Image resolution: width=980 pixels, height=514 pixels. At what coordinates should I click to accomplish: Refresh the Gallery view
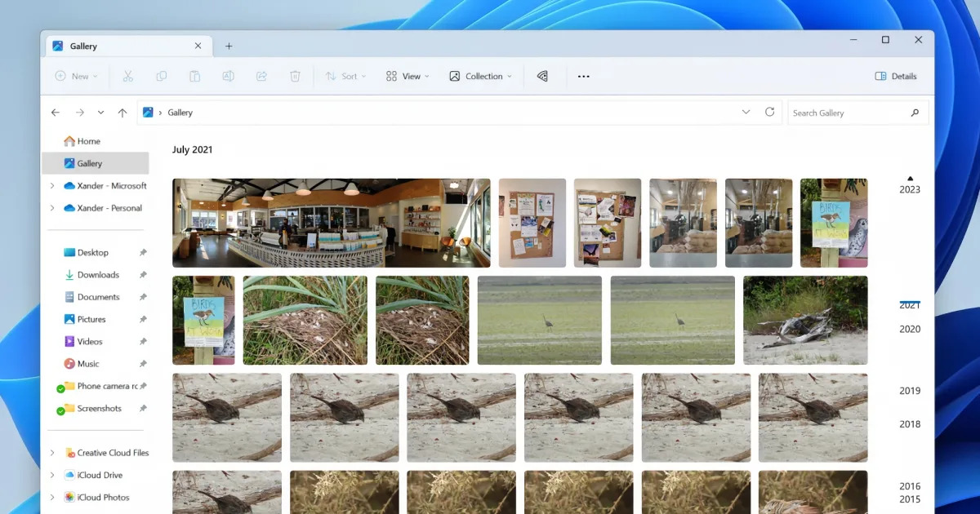click(769, 112)
